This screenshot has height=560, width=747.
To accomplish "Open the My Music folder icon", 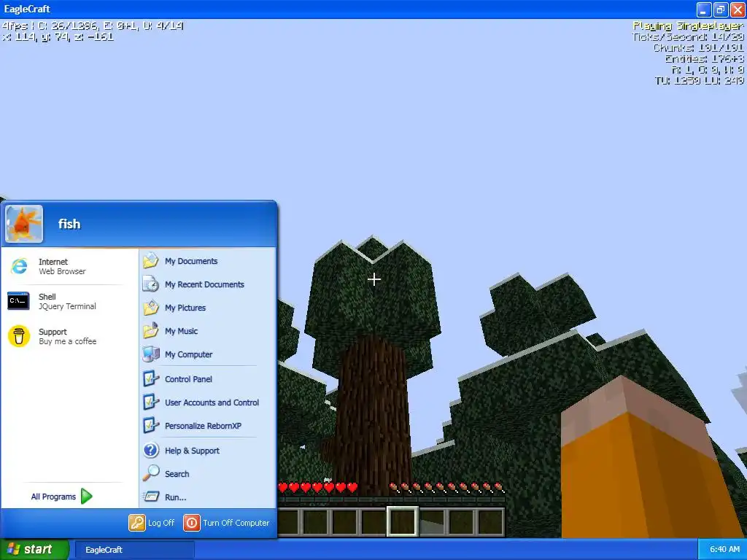I will (151, 331).
